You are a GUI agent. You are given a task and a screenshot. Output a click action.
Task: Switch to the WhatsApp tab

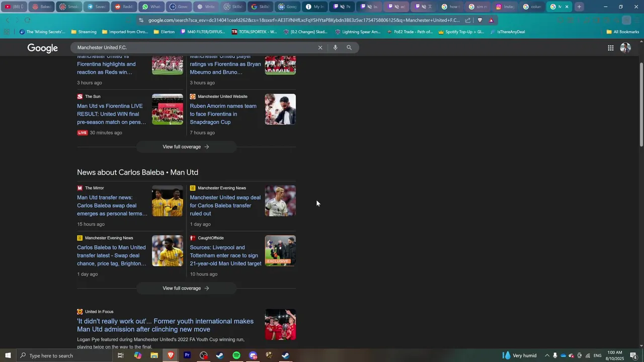pos(151,7)
